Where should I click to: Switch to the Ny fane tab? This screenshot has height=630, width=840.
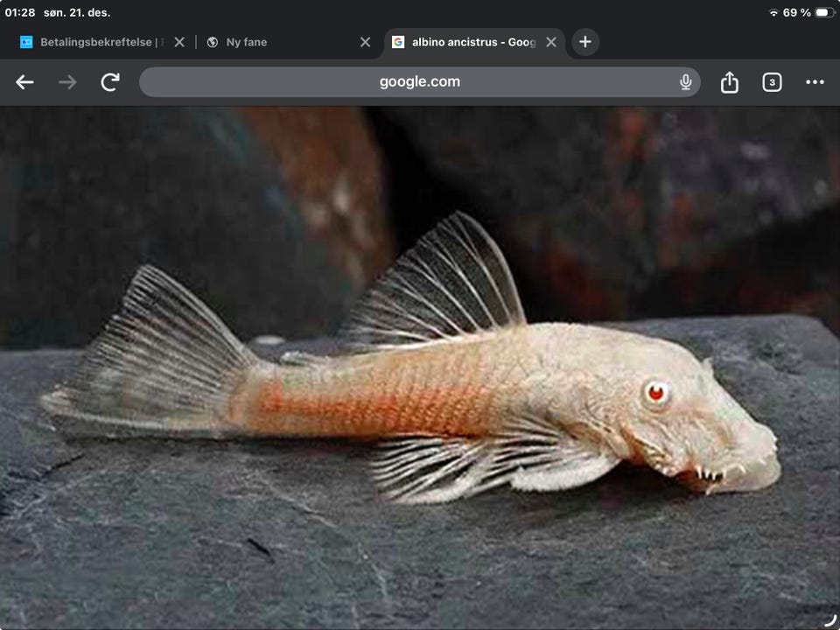(290, 42)
